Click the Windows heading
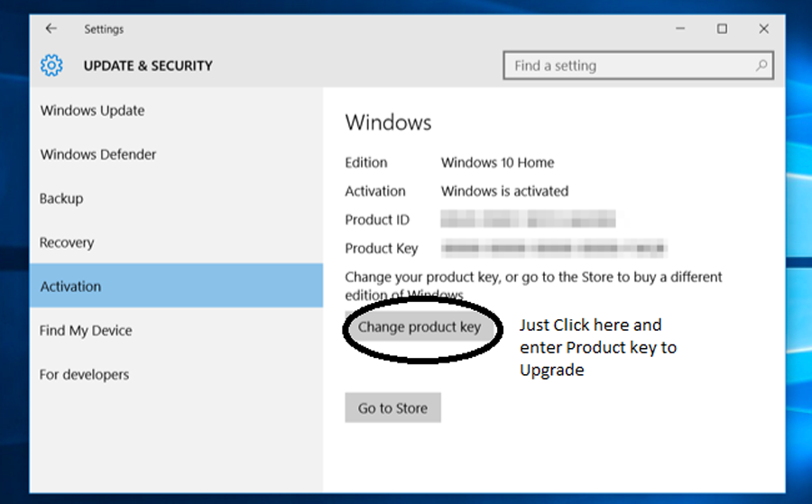812x504 pixels. pyautogui.click(x=388, y=123)
